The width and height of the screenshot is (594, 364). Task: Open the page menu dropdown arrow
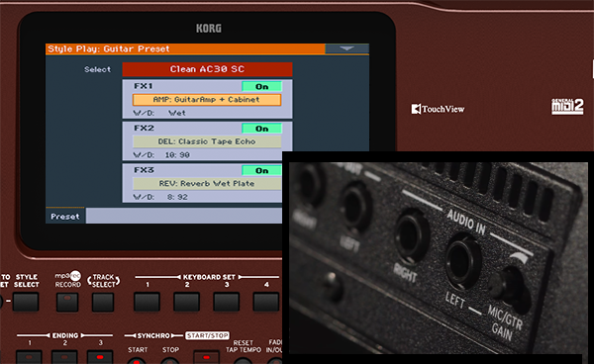pyautogui.click(x=346, y=48)
